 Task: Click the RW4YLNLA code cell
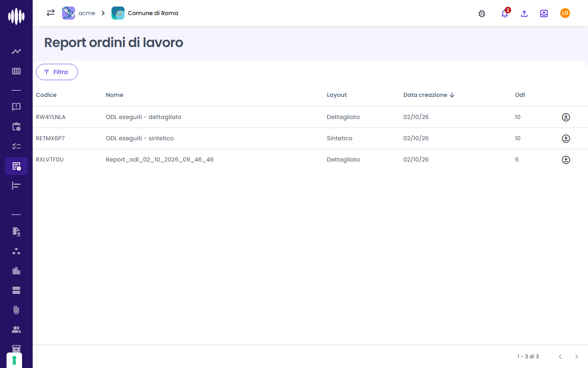(x=51, y=117)
